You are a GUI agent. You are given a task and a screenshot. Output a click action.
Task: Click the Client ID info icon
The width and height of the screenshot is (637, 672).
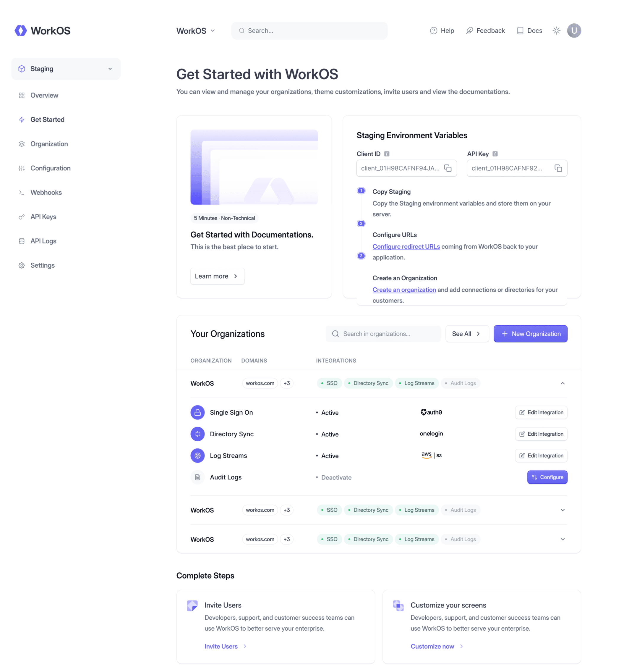[387, 154]
